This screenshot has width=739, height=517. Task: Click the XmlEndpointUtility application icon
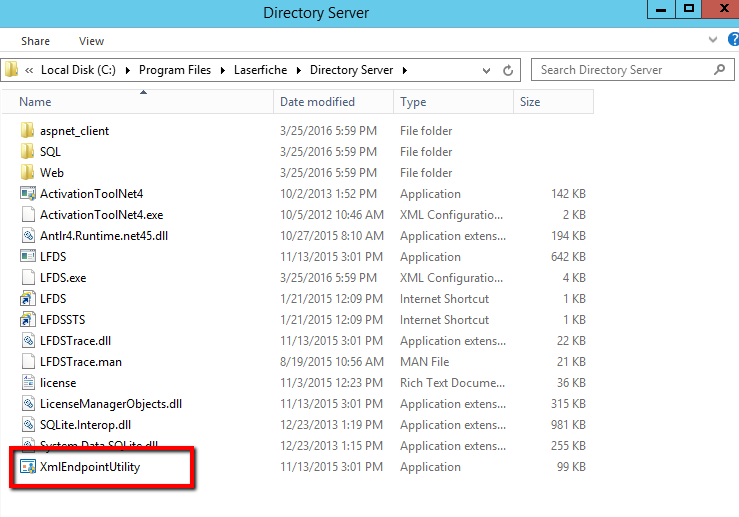[x=28, y=467]
